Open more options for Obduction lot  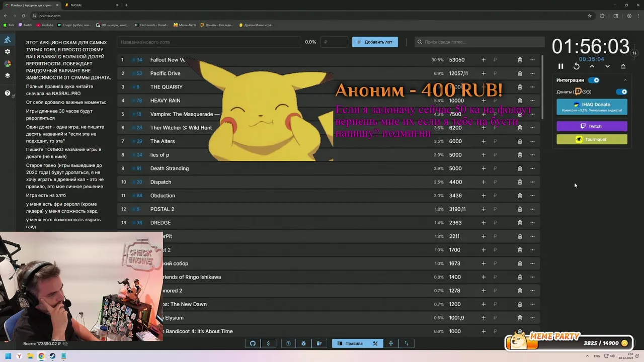point(532,196)
